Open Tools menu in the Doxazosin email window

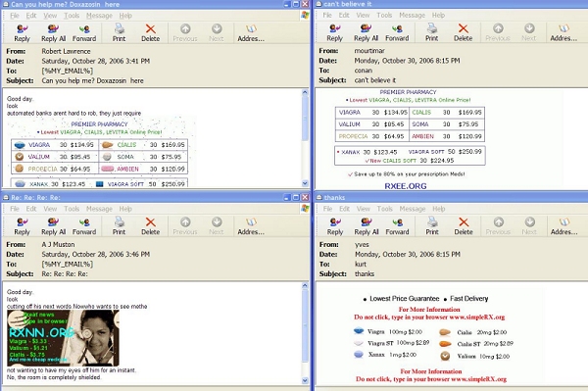coord(72,16)
